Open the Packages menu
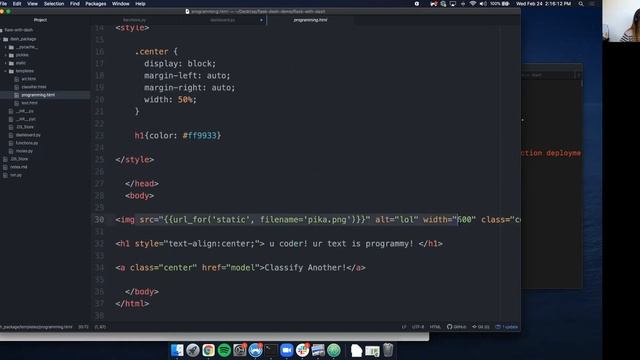 96,4
